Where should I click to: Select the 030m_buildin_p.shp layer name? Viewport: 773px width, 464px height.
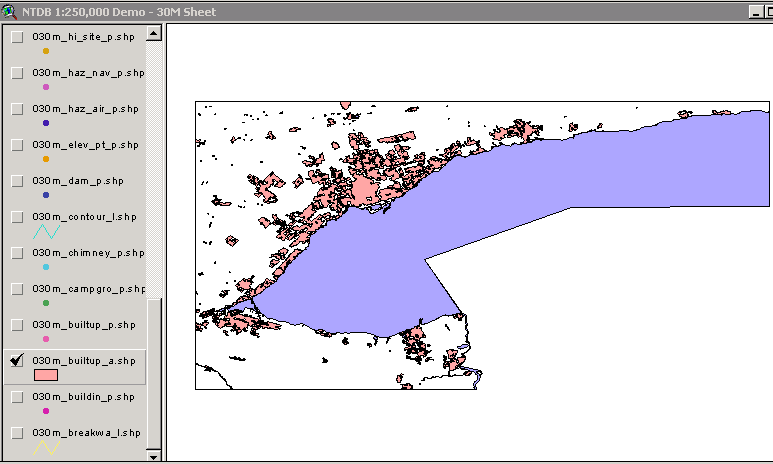(x=83, y=397)
